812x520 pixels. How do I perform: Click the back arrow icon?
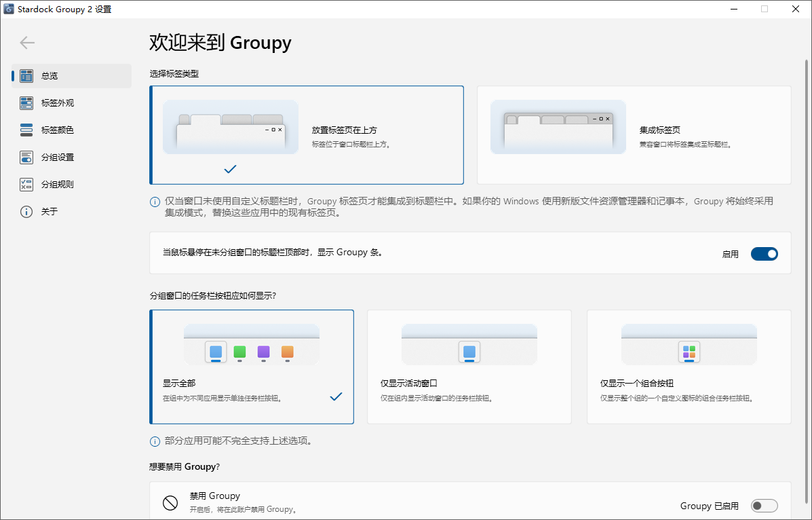(x=27, y=43)
